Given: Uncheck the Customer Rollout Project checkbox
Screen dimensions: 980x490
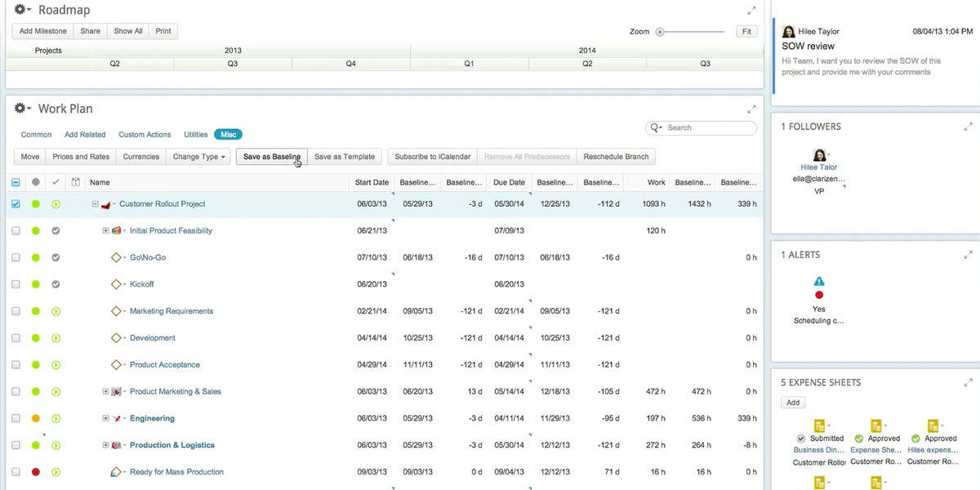Looking at the screenshot, I should [16, 204].
